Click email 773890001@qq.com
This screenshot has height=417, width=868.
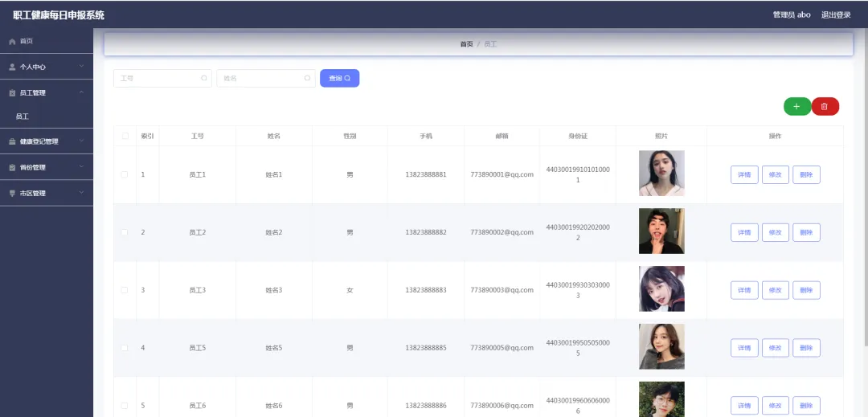(x=502, y=174)
